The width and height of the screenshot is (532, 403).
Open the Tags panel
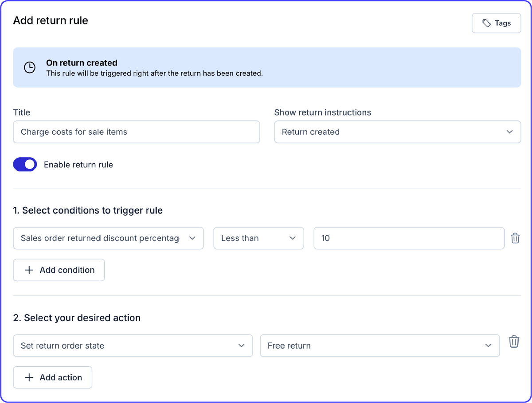click(x=496, y=23)
